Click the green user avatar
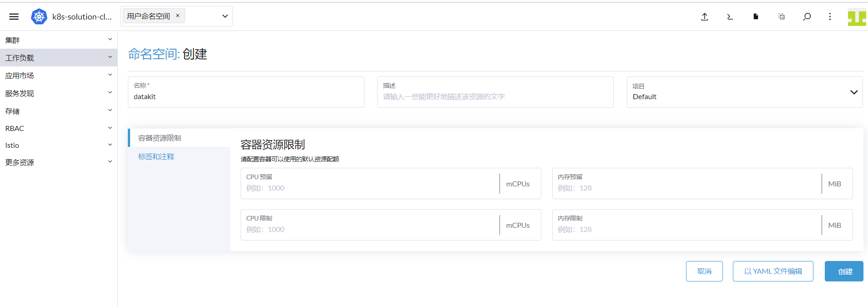This screenshot has width=868, height=306. point(857,17)
